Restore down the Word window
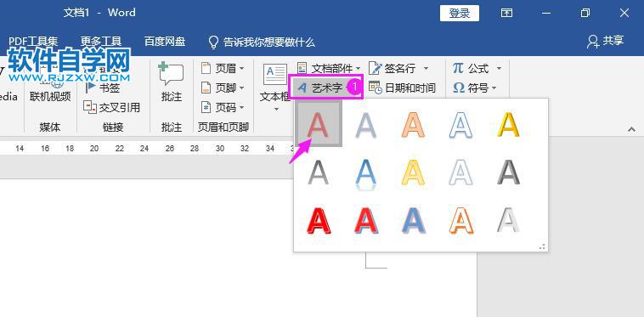Screen dimensions: 644x317 pos(585,13)
